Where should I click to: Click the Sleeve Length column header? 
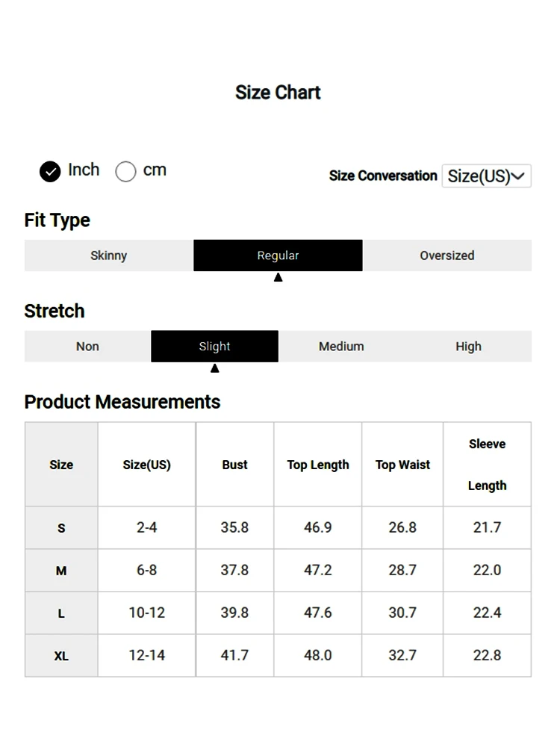[487, 465]
